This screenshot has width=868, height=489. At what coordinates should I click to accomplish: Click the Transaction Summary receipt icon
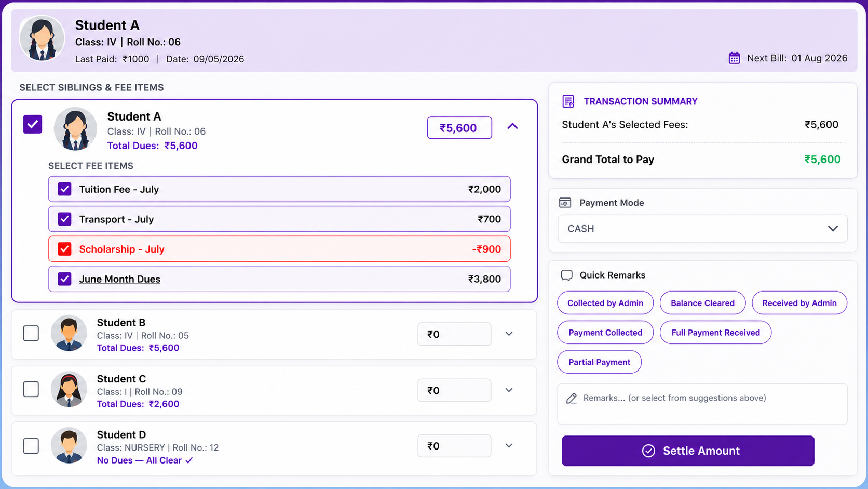[568, 101]
